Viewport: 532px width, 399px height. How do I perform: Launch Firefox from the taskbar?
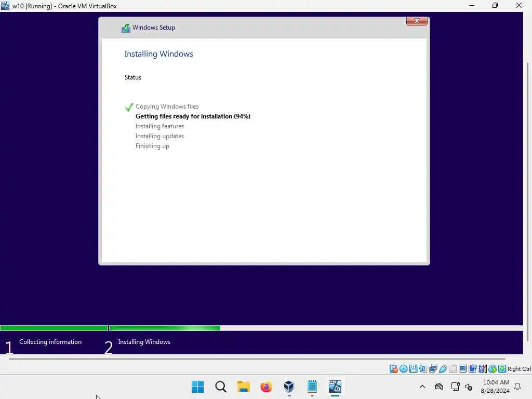tap(267, 387)
